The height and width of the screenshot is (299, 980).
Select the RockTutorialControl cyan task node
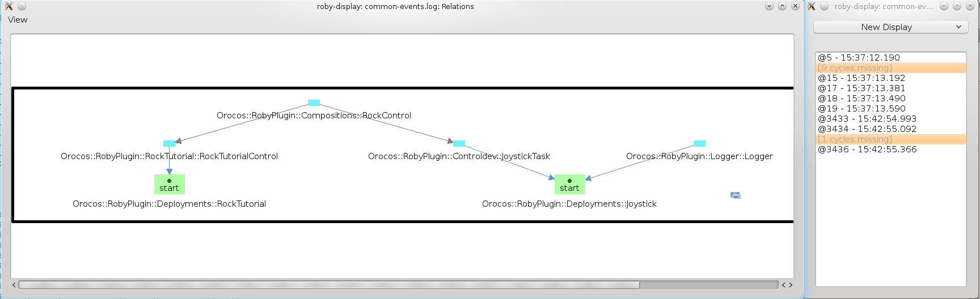169,144
